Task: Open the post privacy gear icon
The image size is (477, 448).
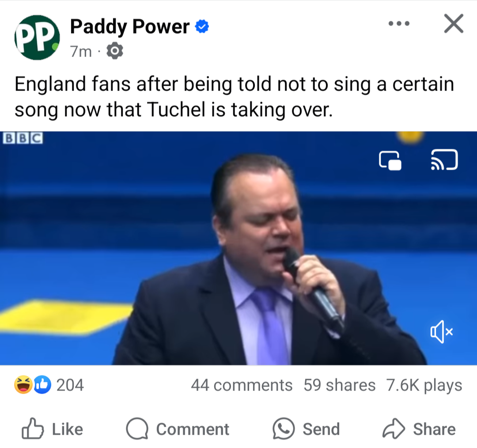Action: [x=114, y=52]
